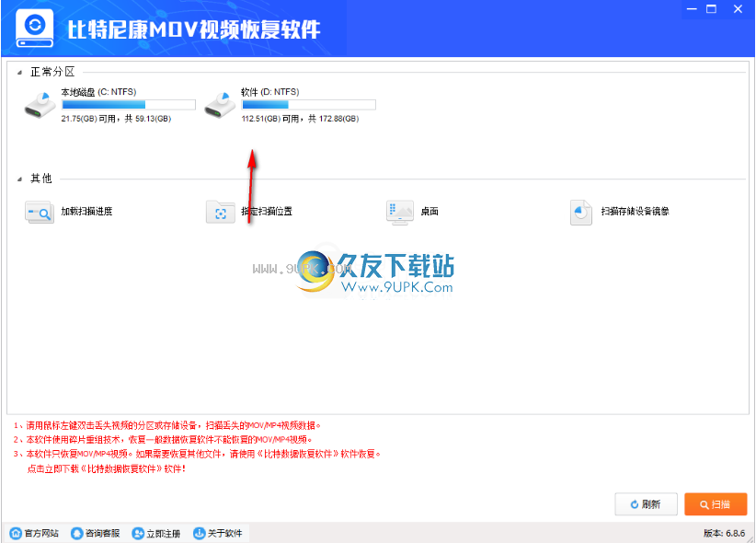Click the desktop monitor icon

400,212
